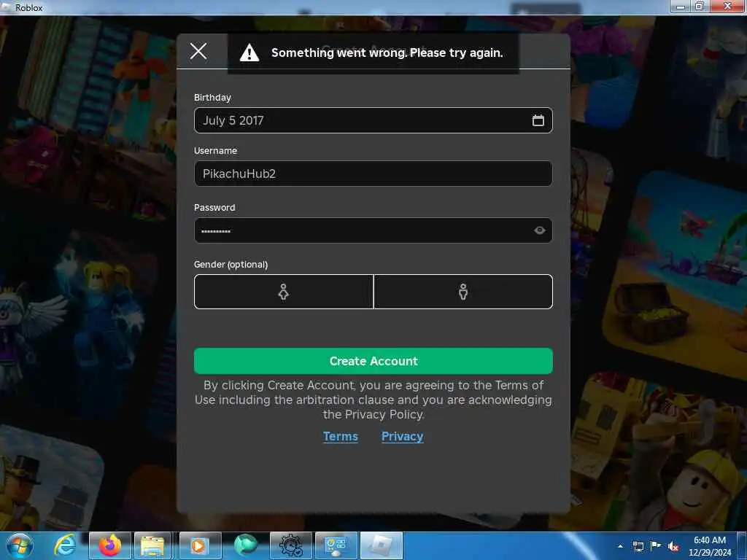The height and width of the screenshot is (560, 747).
Task: Show hidden system tray icons
Action: [x=620, y=546]
